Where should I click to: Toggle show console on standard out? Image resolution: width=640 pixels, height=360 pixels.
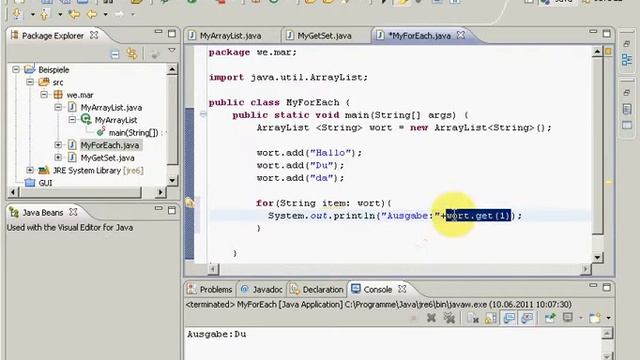point(509,318)
